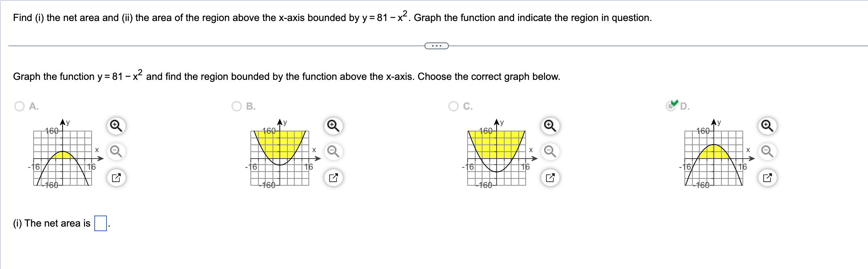Open graph A in external popup view
The height and width of the screenshot is (269, 868).
[116, 177]
